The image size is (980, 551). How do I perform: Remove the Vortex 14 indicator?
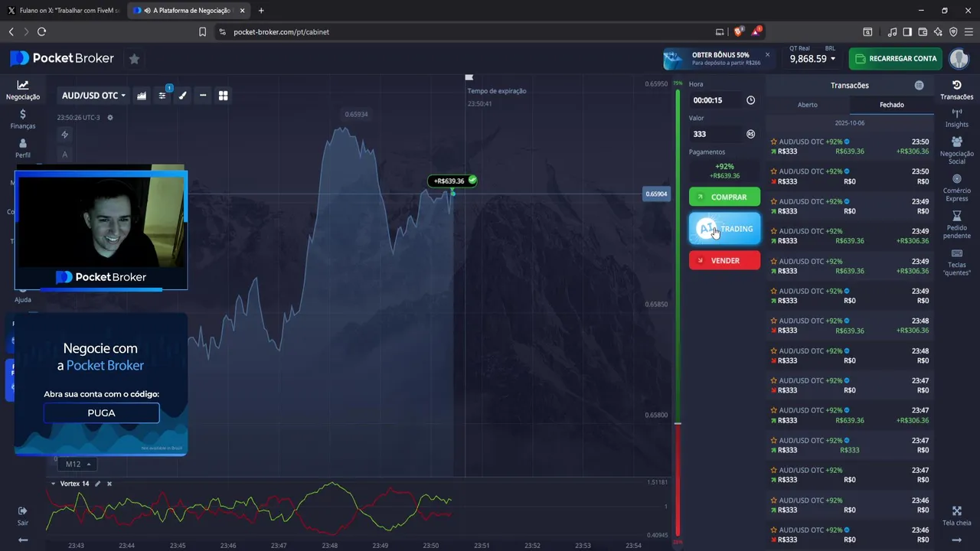[x=109, y=484]
